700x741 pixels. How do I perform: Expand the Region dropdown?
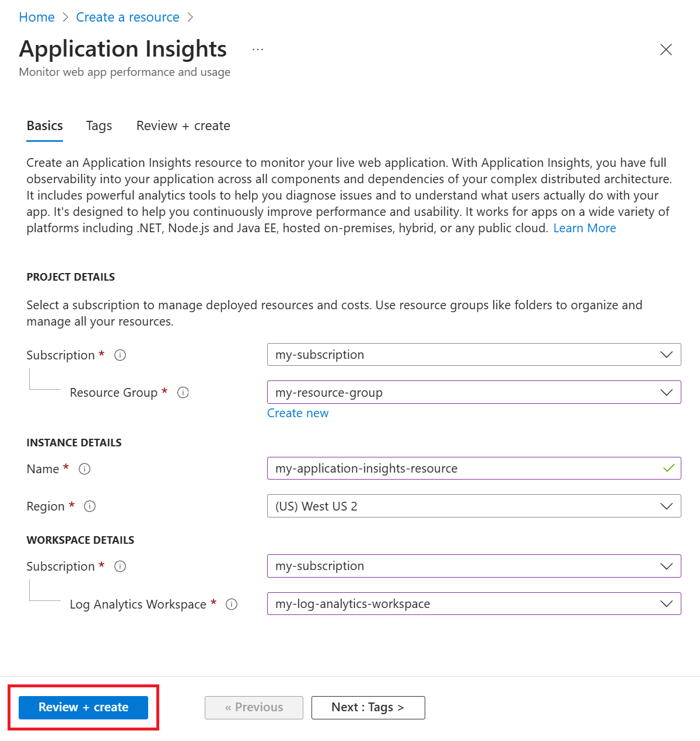click(474, 506)
